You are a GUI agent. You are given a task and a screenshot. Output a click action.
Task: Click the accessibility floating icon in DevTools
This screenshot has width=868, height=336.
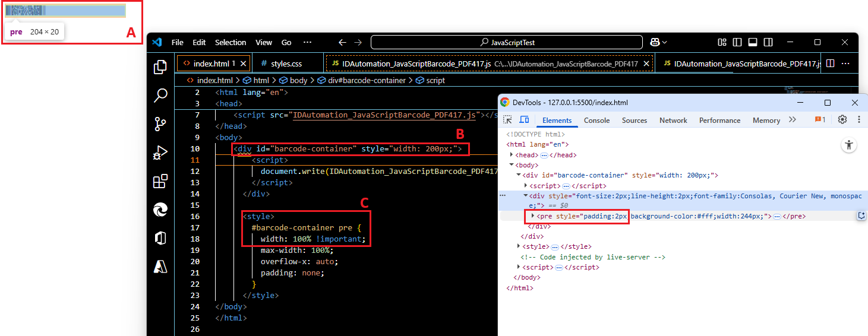click(849, 145)
